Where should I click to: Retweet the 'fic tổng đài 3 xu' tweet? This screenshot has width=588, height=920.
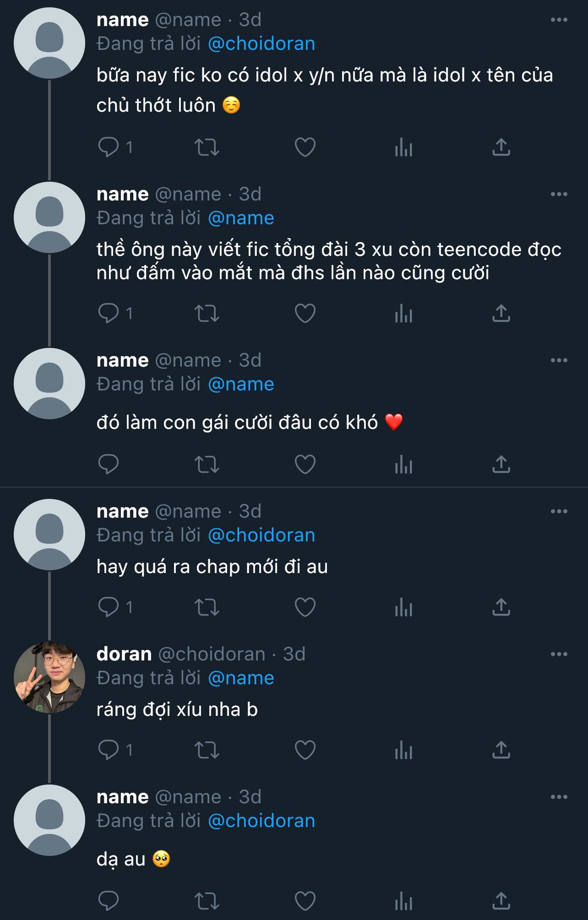(x=207, y=313)
